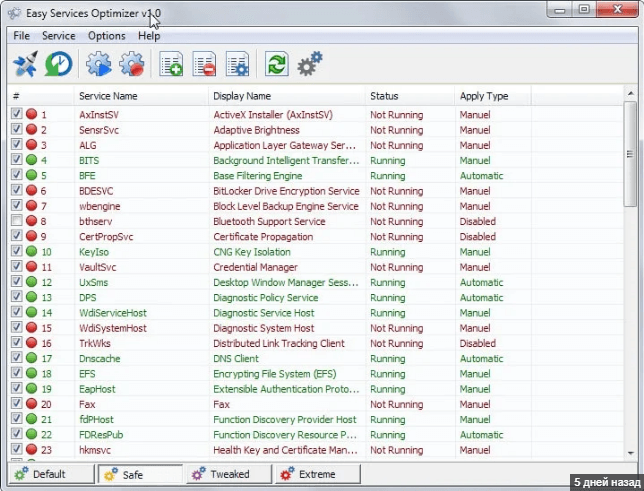Select Adaptive Brightness display name
This screenshot has height=491, width=644.
click(x=256, y=130)
